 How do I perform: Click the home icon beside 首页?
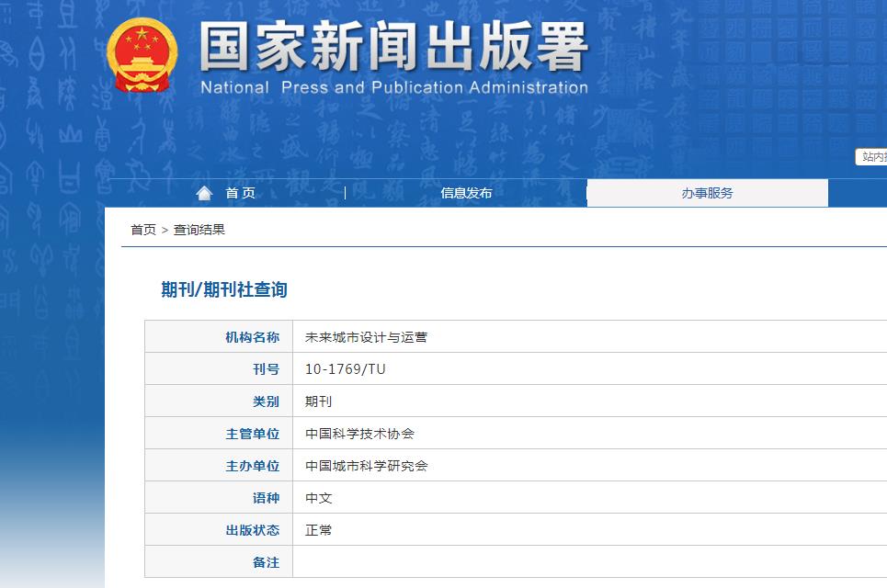coord(204,192)
